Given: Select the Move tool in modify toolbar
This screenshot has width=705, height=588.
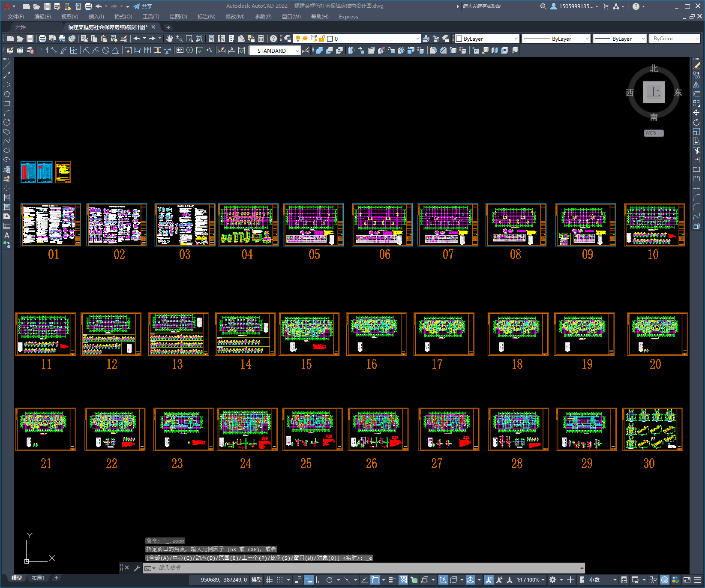Looking at the screenshot, I should (696, 113).
